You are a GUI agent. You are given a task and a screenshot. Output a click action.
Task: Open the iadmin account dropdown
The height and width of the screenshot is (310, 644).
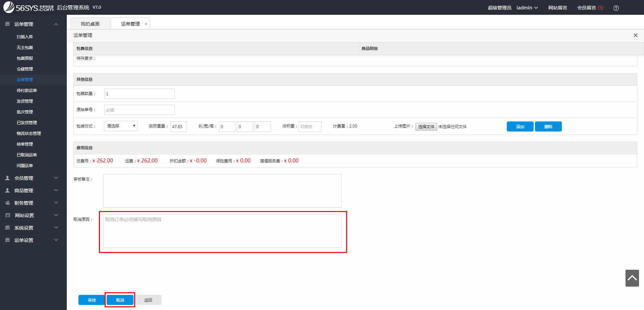tap(527, 8)
